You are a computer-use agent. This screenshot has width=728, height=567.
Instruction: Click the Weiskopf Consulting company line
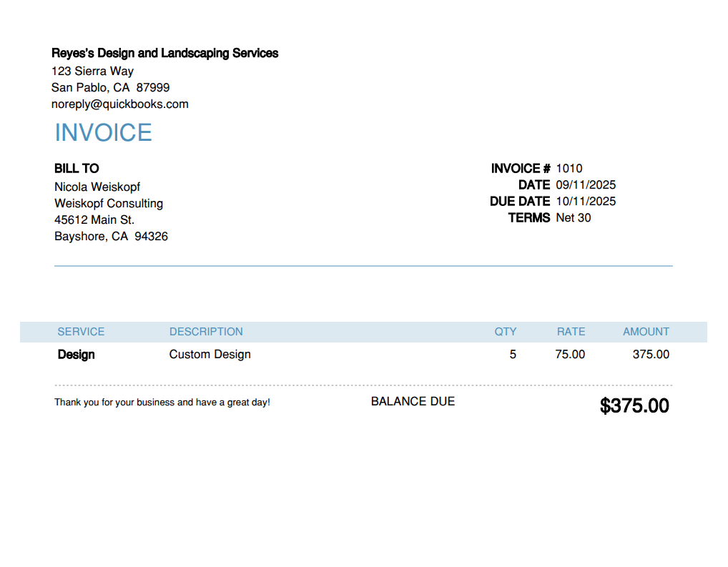point(109,204)
